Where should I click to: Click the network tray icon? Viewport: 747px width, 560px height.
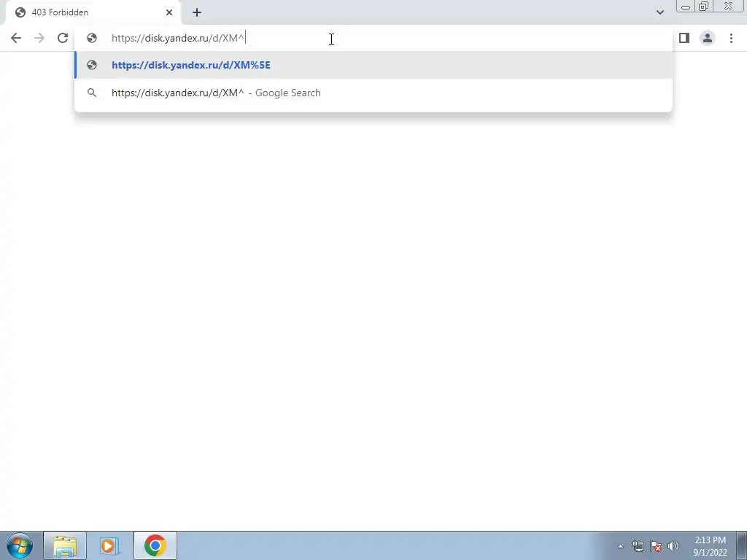[x=638, y=546]
